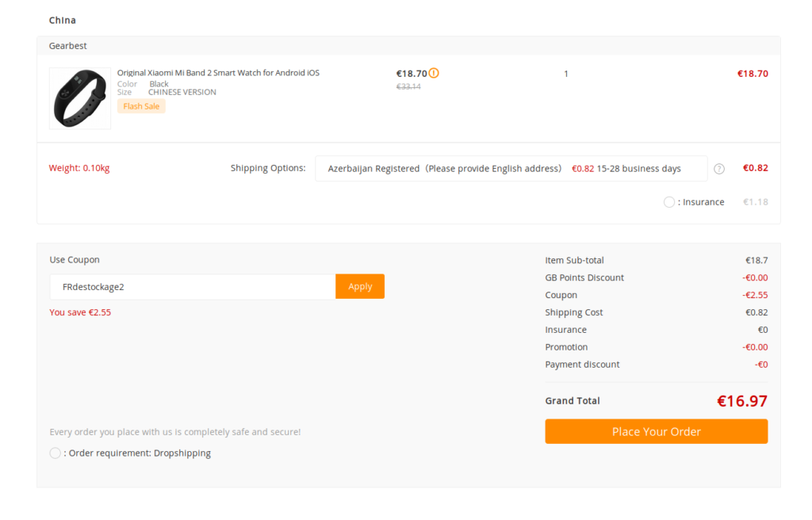Click the safe and secure order notice
812x520 pixels.
click(175, 432)
